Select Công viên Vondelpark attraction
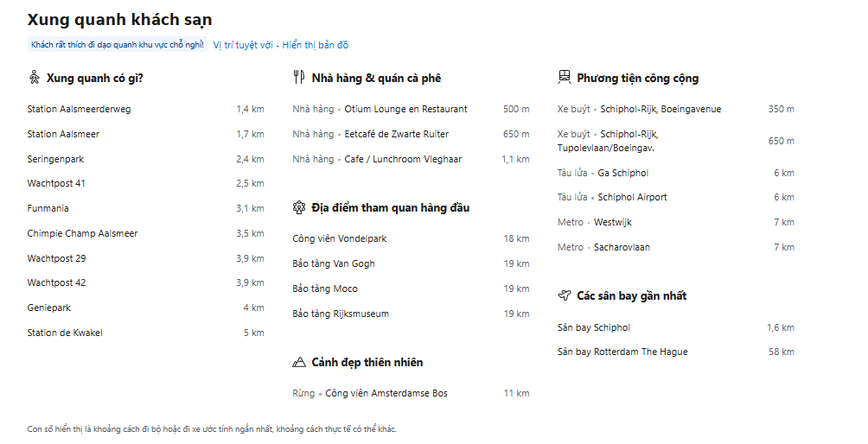868x444 pixels. click(339, 239)
